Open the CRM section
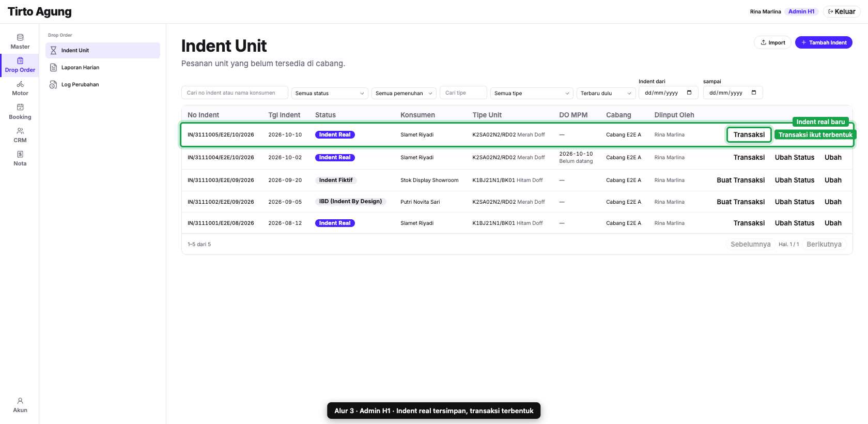The image size is (868, 424). coord(20,135)
